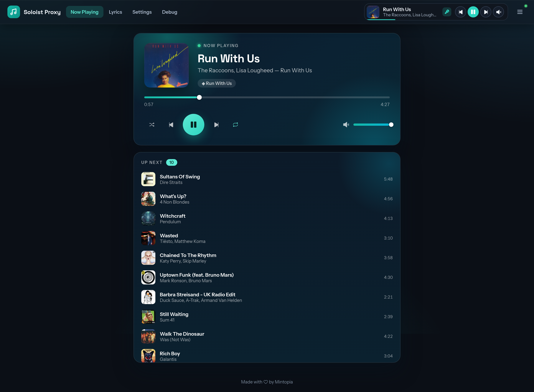Viewport: 534px width, 392px height.
Task: Skip to previous track in main player
Action: click(171, 125)
